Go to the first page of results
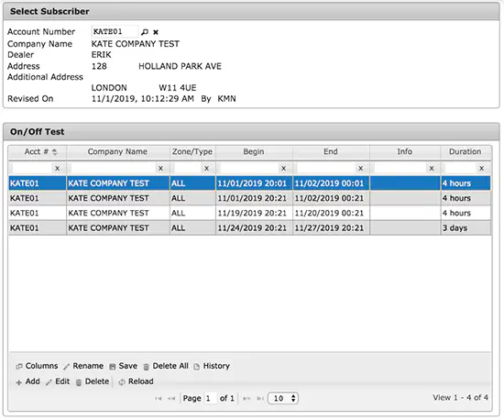504x420 pixels. click(x=158, y=399)
